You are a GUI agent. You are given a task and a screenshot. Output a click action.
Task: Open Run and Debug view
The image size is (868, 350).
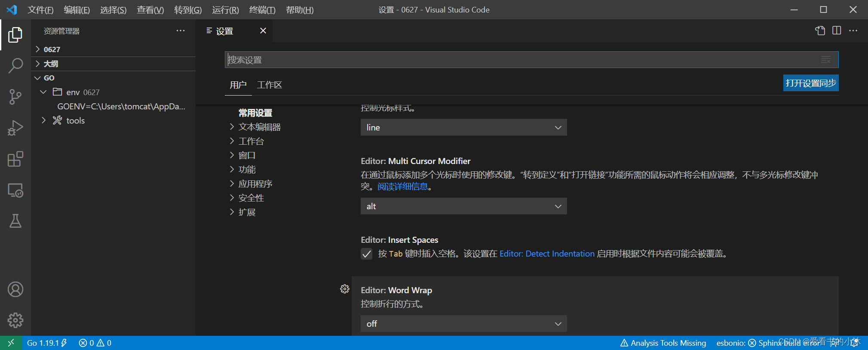15,128
